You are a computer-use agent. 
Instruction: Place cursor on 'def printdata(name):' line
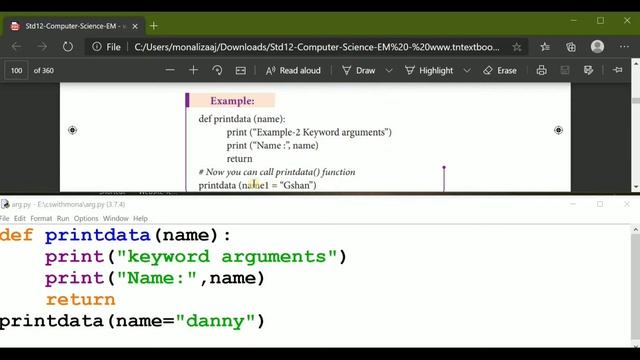coord(115,235)
